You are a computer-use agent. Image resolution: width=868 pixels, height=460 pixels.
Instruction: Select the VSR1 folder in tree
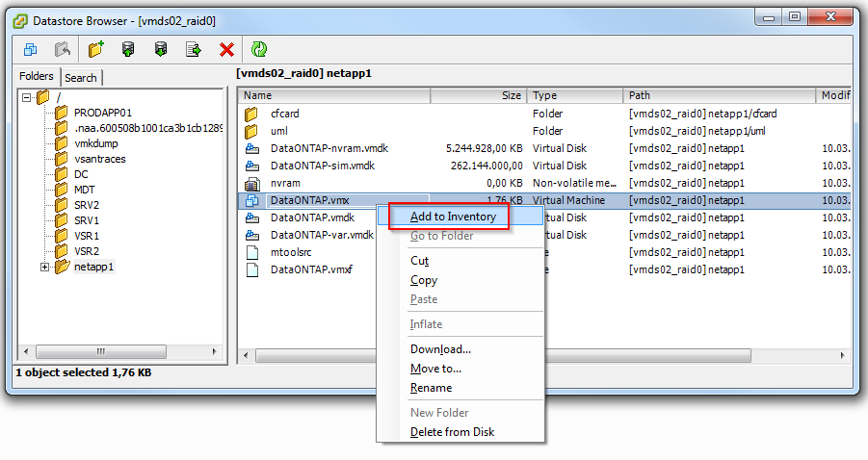pyautogui.click(x=87, y=236)
